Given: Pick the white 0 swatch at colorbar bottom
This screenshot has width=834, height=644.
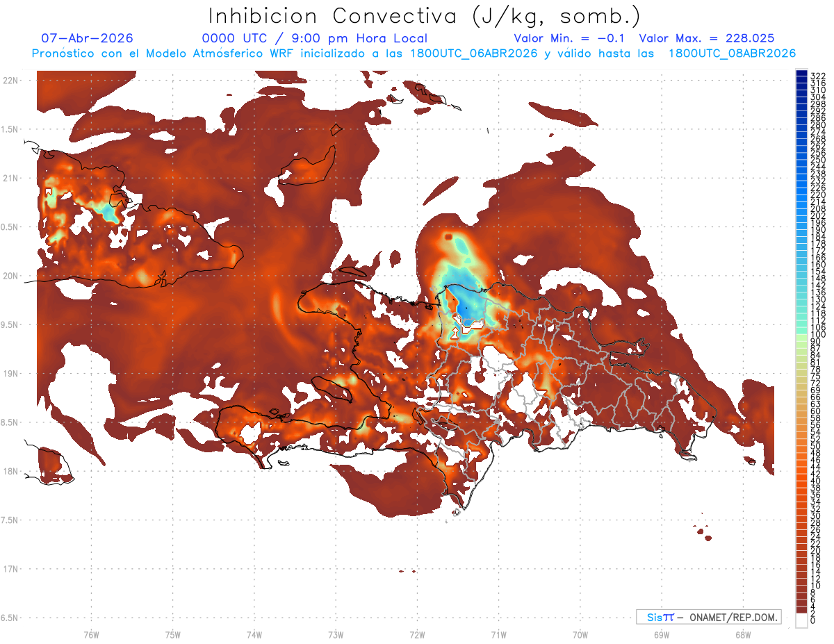Looking at the screenshot, I should (801, 619).
